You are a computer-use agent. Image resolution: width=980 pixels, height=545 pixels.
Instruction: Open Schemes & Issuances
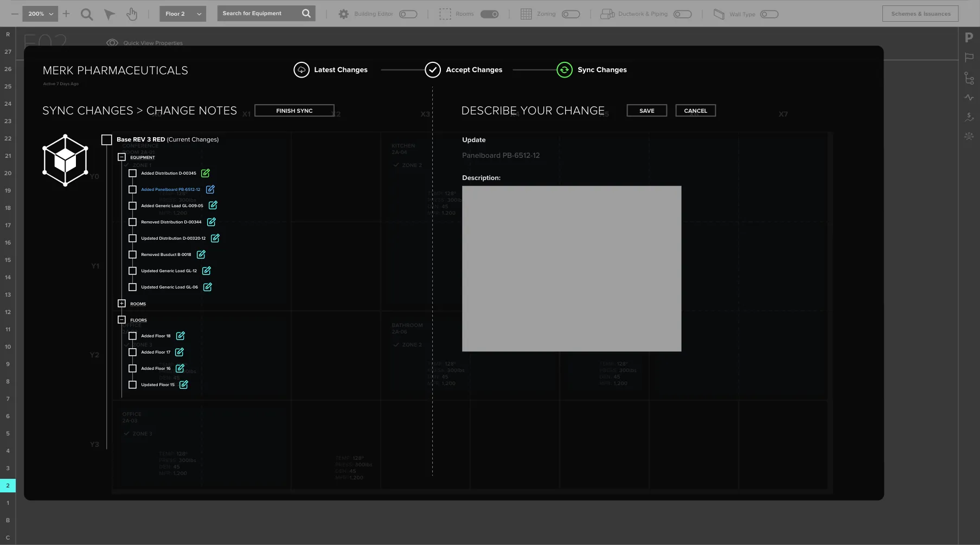point(920,14)
